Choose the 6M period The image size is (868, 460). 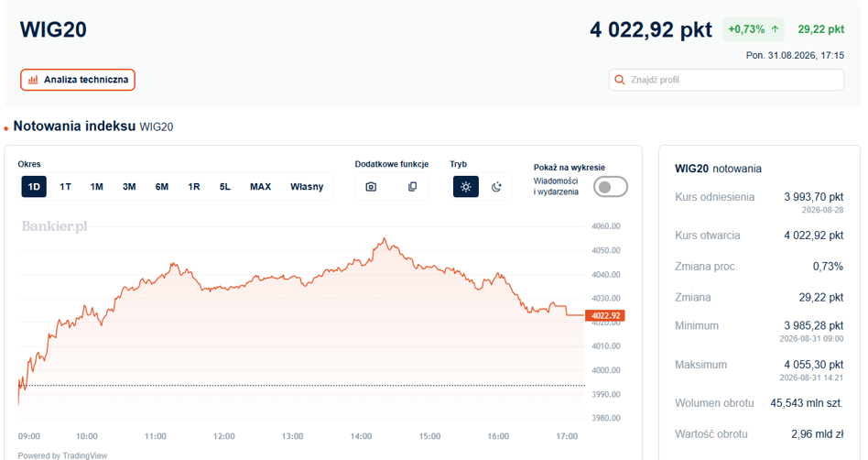162,187
